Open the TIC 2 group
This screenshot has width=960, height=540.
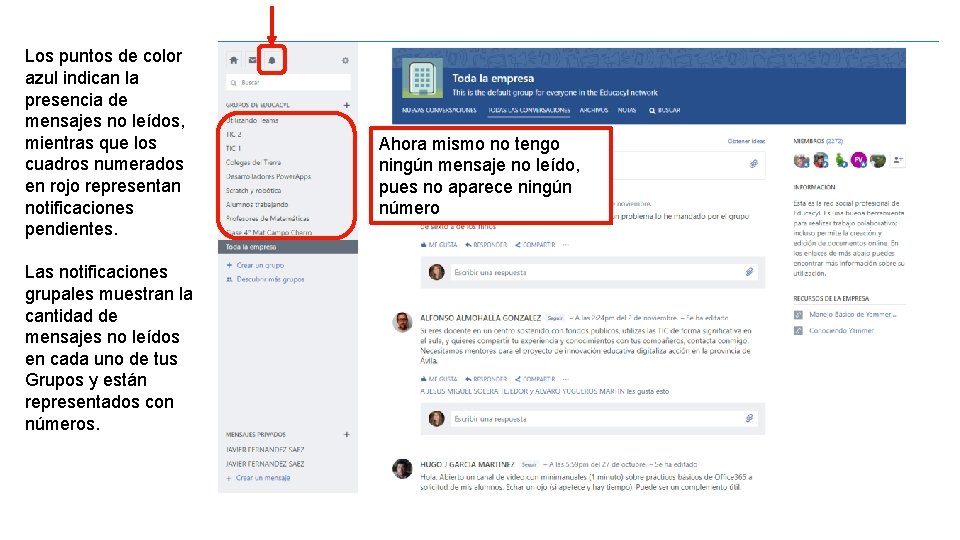[x=233, y=134]
